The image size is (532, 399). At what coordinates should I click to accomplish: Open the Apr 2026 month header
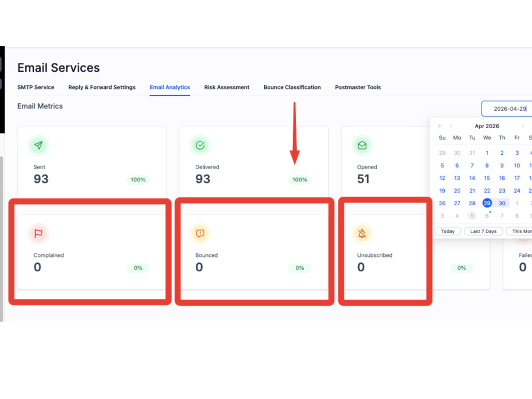pos(487,126)
